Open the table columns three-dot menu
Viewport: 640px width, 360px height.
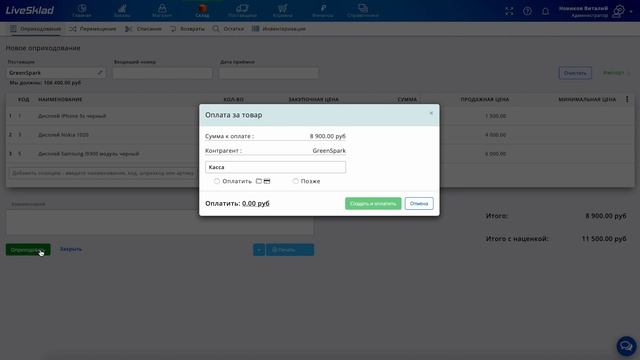point(627,99)
